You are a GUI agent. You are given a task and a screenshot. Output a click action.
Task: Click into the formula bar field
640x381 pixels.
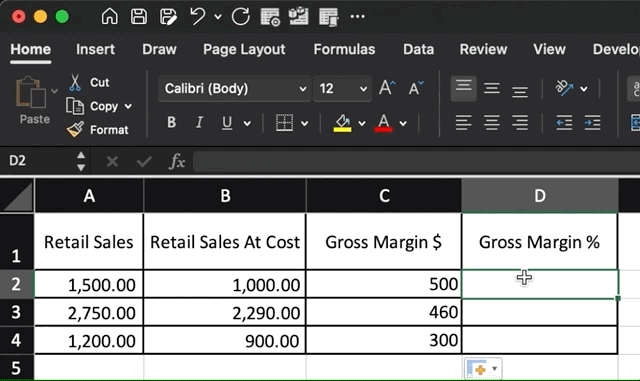click(x=416, y=161)
